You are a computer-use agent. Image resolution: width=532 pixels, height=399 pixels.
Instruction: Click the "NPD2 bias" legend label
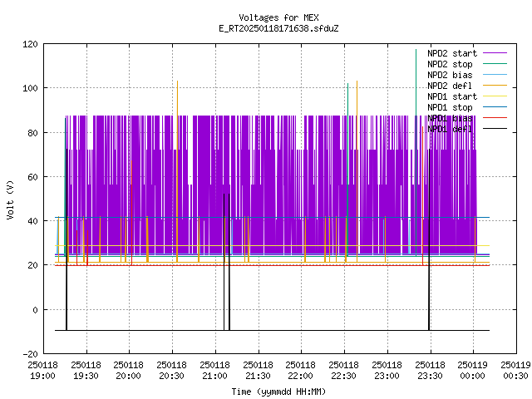pos(450,75)
